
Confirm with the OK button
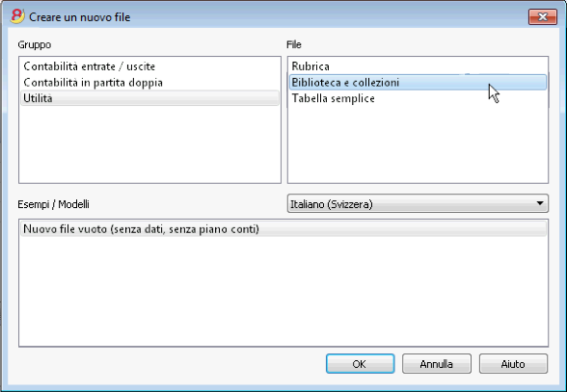[x=360, y=364]
